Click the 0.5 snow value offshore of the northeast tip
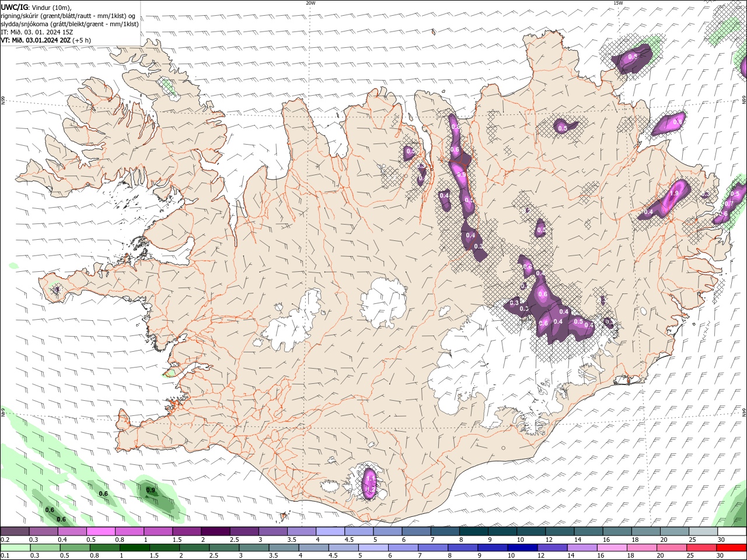Viewport: 747px width, 560px height. (x=632, y=57)
